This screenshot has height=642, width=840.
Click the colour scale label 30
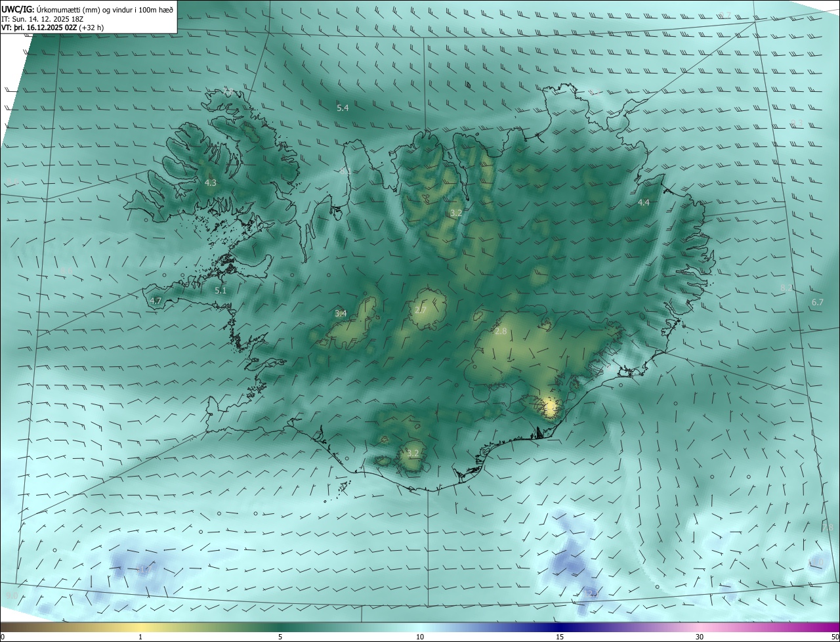tap(700, 637)
